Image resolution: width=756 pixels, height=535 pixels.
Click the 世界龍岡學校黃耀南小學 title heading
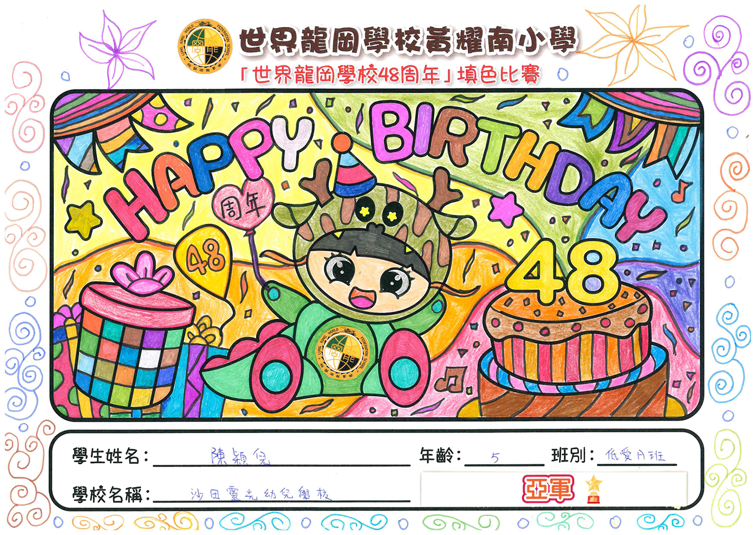407,39
